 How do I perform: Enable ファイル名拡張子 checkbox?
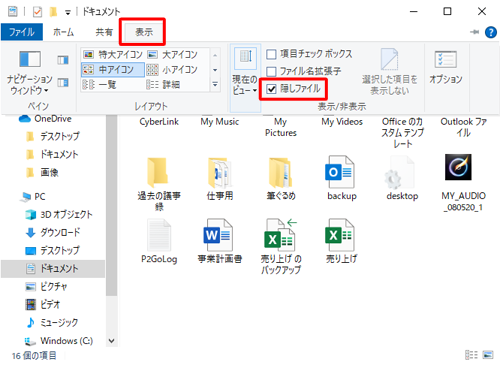[x=271, y=71]
